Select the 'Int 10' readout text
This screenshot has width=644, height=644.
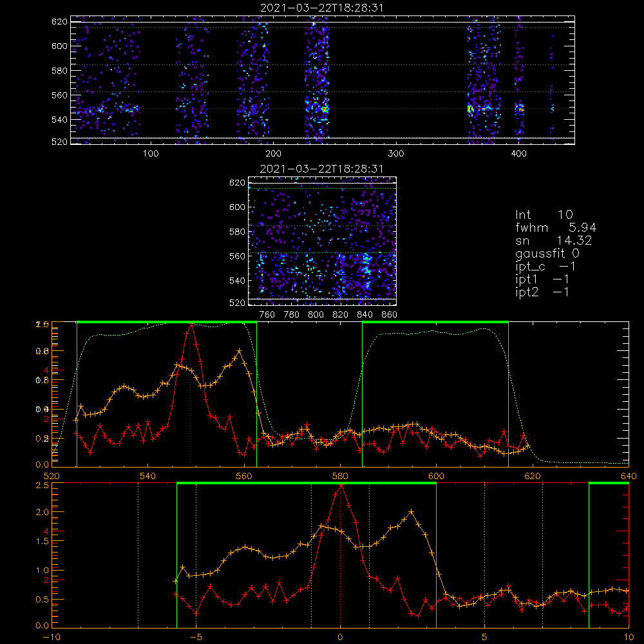pyautogui.click(x=544, y=214)
